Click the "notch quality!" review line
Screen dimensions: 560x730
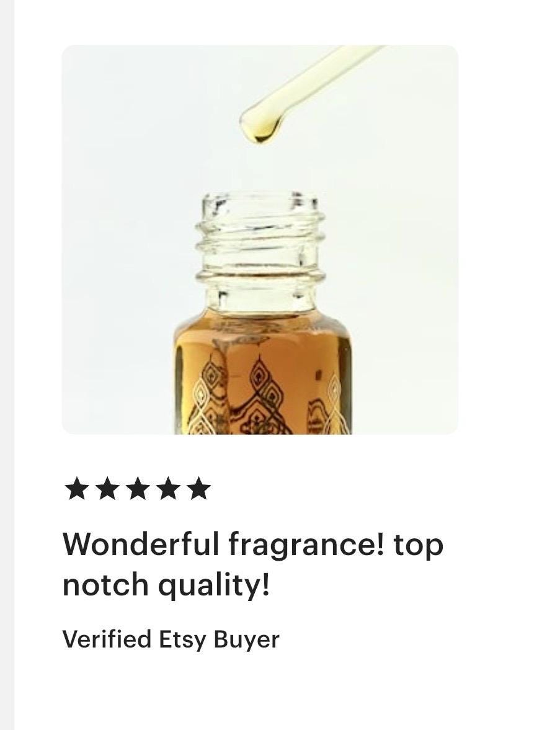pos(166,585)
